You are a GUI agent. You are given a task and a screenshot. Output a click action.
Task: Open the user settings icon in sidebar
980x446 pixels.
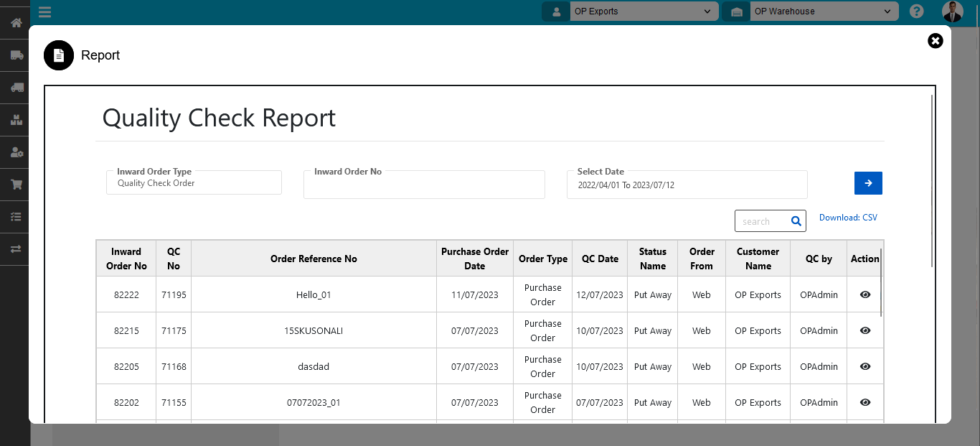(x=16, y=152)
